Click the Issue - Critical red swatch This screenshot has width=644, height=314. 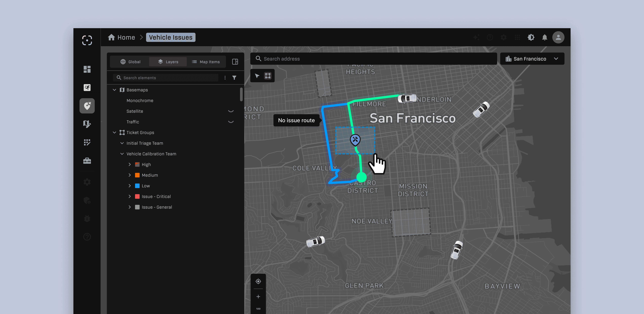coord(137,196)
